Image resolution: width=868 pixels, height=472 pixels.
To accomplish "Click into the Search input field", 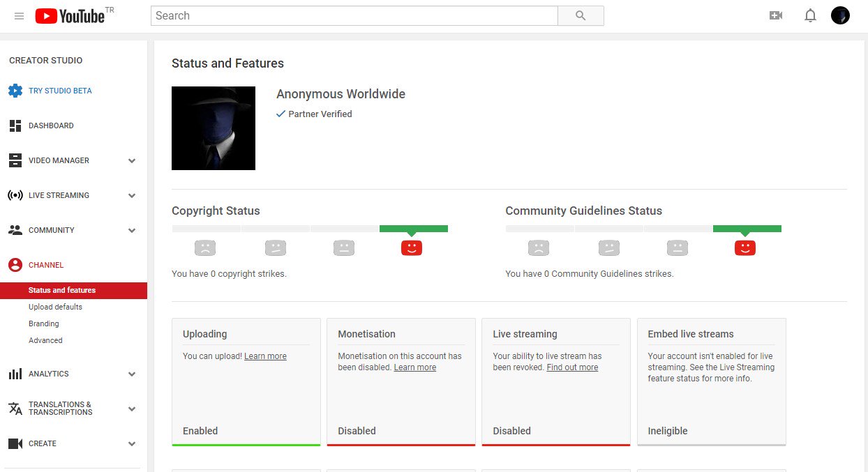I will [354, 15].
